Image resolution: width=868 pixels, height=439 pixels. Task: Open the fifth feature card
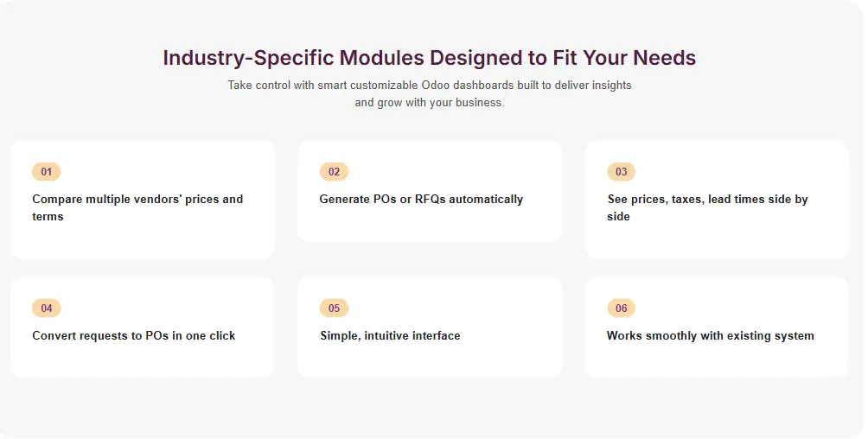tap(430, 359)
